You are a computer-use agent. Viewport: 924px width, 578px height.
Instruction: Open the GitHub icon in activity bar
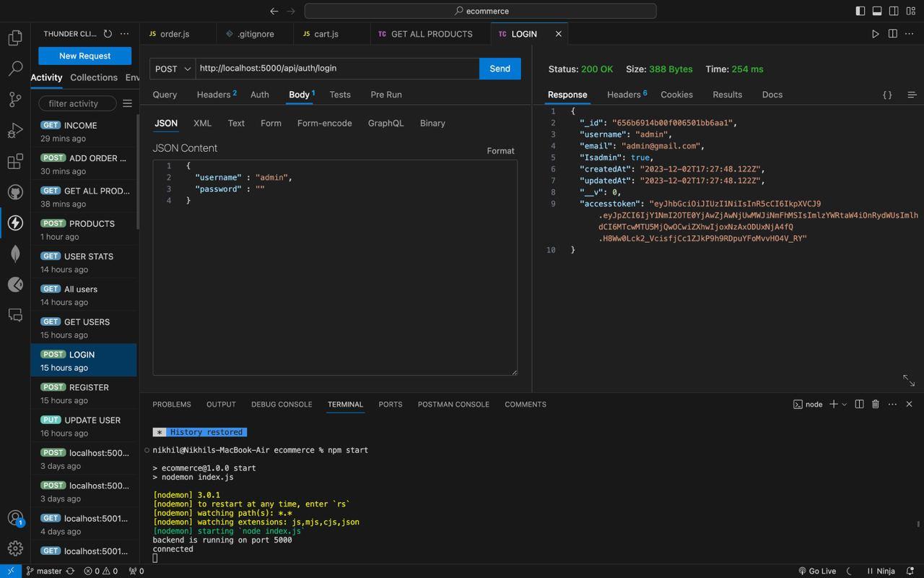tap(15, 192)
